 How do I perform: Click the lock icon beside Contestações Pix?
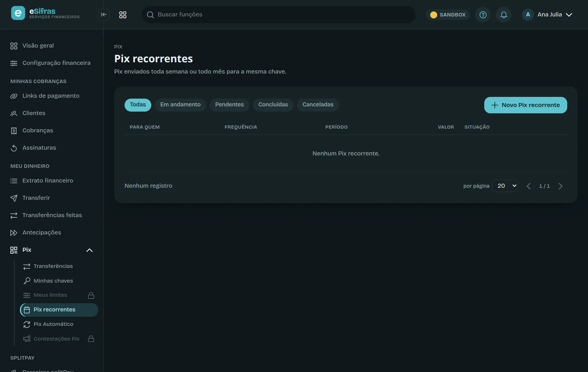(x=91, y=339)
